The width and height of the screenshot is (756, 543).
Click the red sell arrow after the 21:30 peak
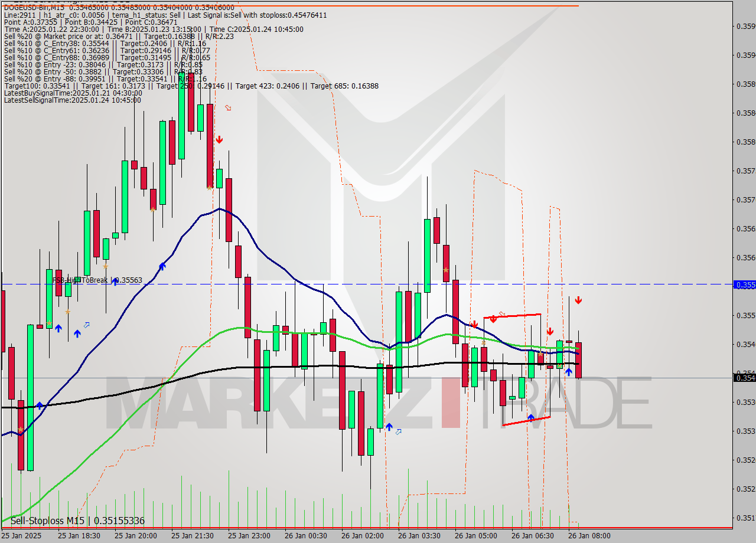(219, 140)
